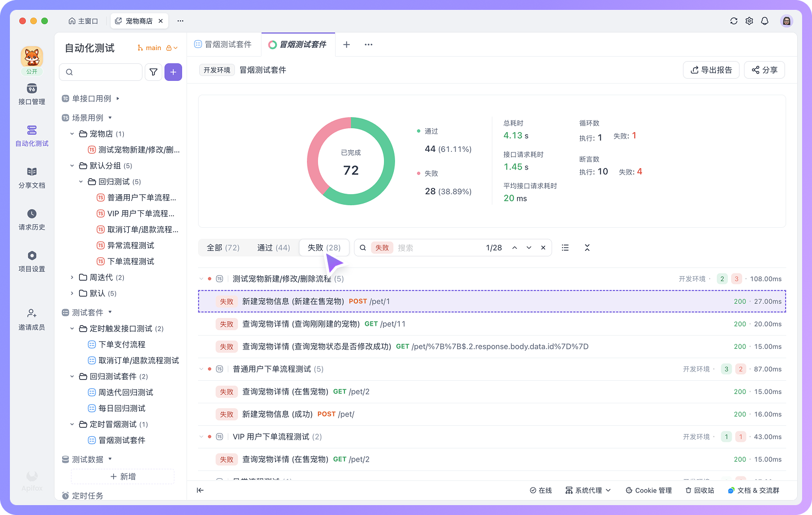Click the purple plus button to add a test
812x515 pixels.
tap(173, 72)
